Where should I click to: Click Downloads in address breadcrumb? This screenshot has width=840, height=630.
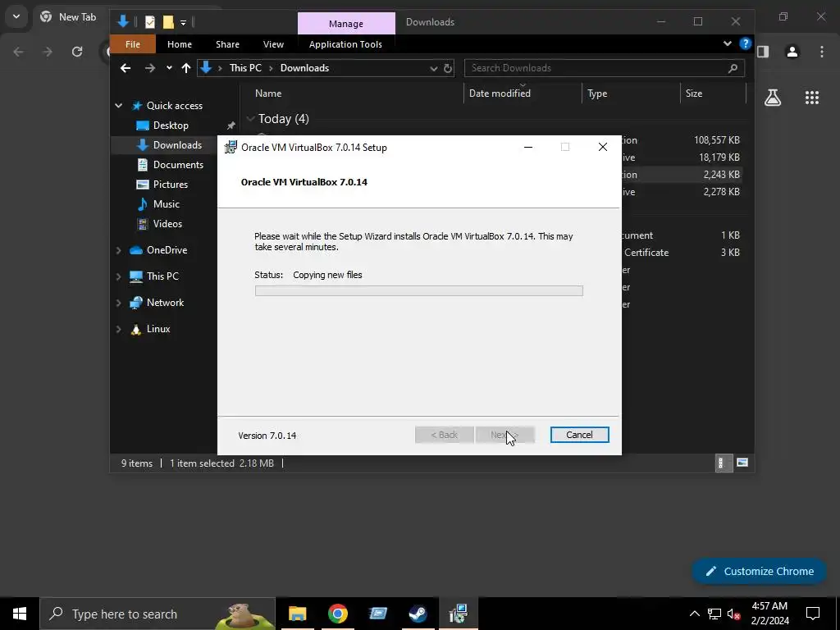click(x=304, y=68)
